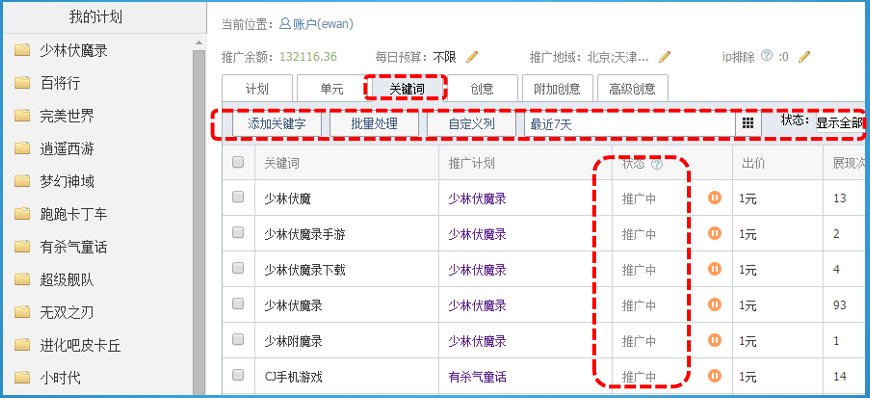Sort by 关键词 column header
Image resolution: width=870 pixels, height=398 pixels.
pos(282,163)
